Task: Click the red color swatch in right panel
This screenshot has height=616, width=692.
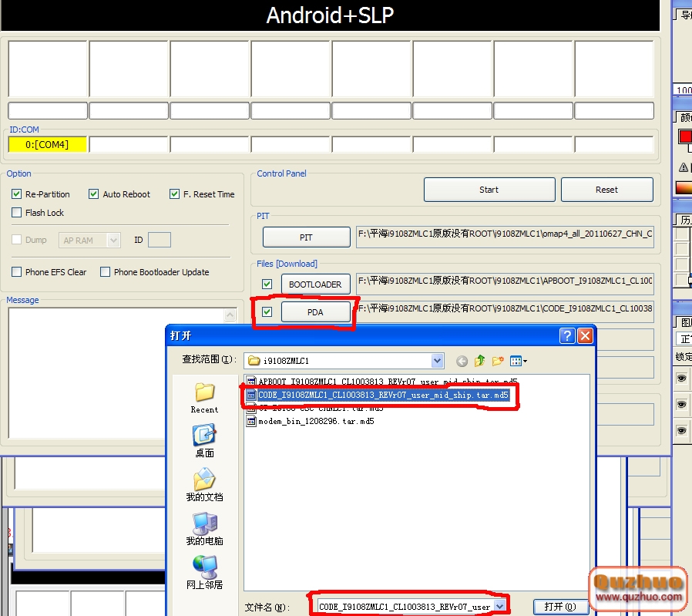Action: point(685,136)
